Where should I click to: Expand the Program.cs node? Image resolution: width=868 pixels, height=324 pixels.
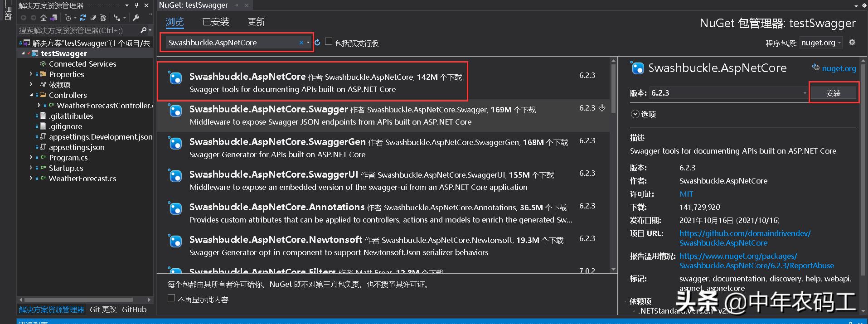31,157
